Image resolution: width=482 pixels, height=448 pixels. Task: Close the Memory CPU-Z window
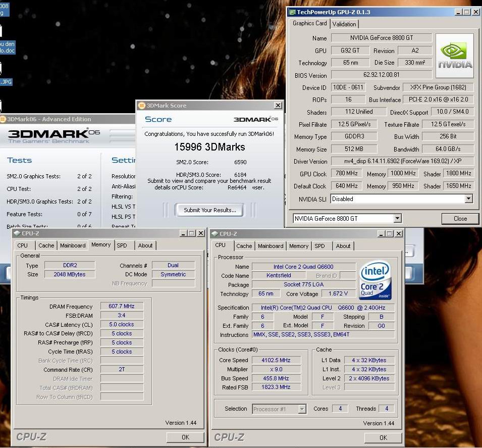[x=201, y=233]
